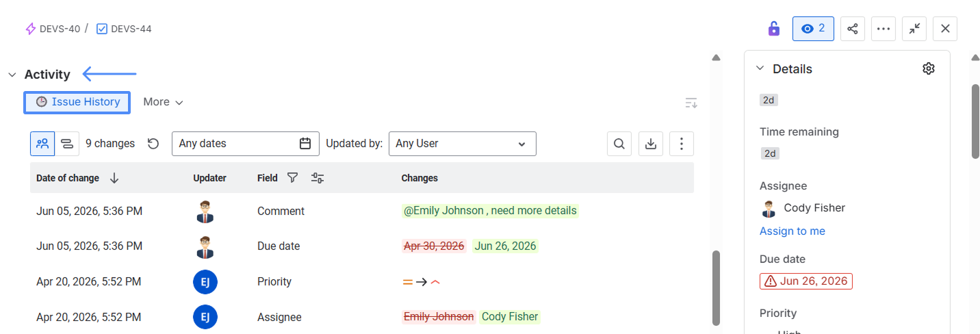980x334 pixels.
Task: Click the Assign to me link
Action: pyautogui.click(x=792, y=231)
